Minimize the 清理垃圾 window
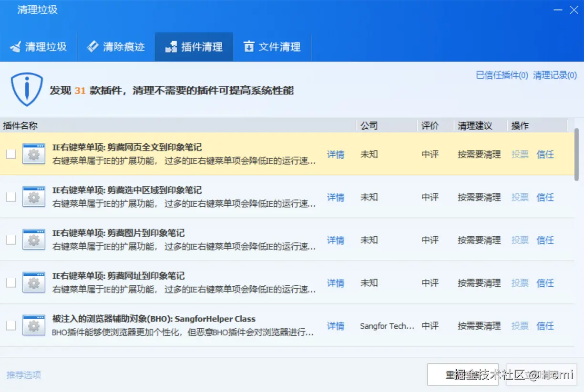 point(557,10)
